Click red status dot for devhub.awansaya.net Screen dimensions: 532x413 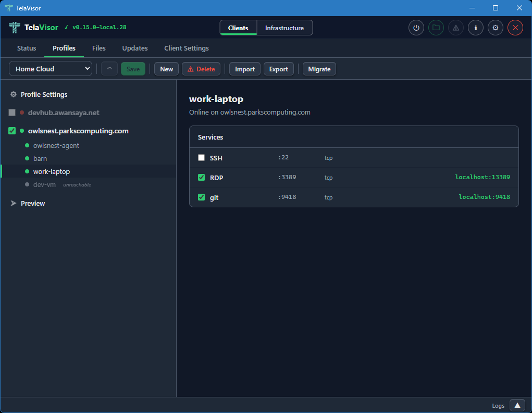[x=22, y=112]
